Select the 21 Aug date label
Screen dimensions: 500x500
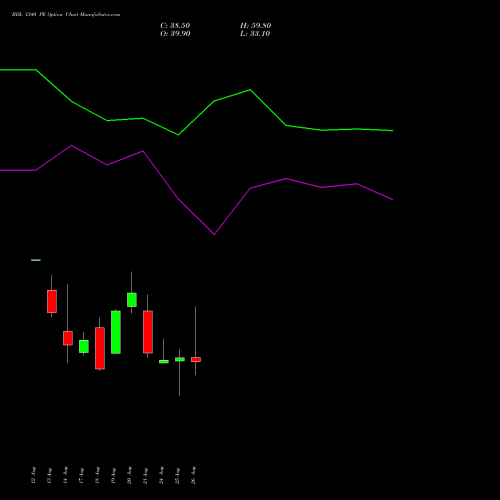tap(145, 475)
